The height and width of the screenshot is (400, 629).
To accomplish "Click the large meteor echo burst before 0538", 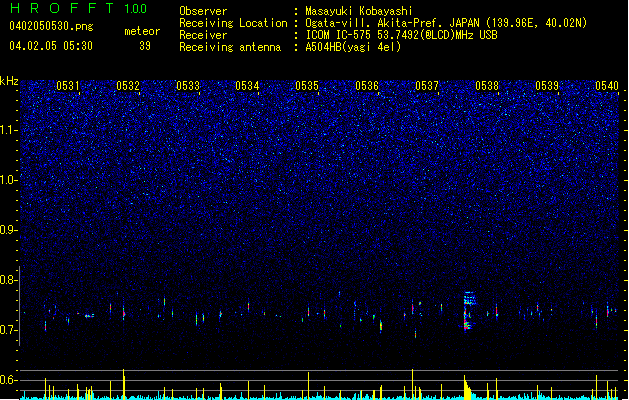I will tap(469, 311).
